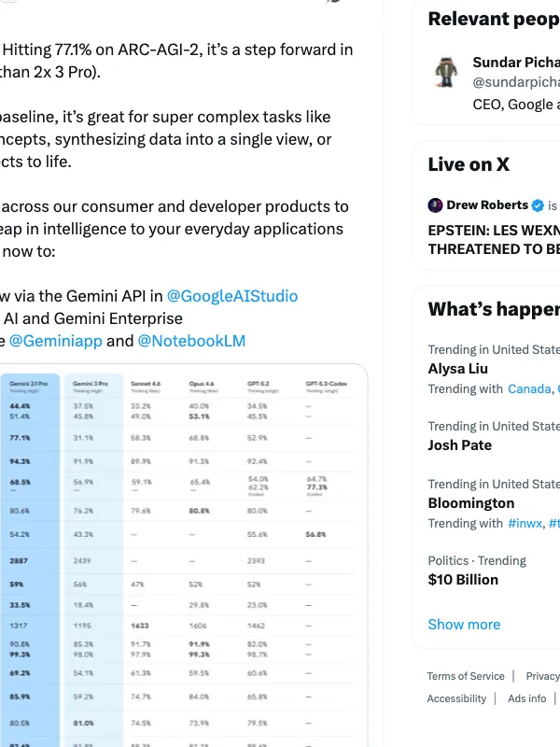The height and width of the screenshot is (747, 560).
Task: Click the verified badge beside Drew Roberts
Action: tap(537, 204)
